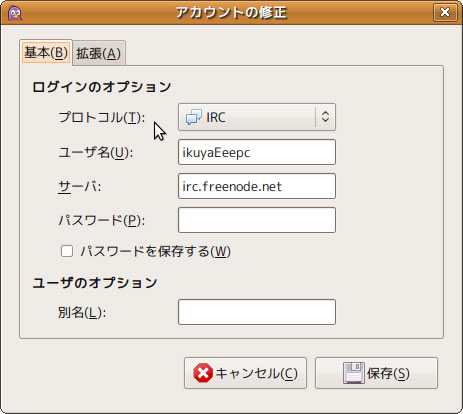Click the キャンセル(C) button

pos(245,373)
